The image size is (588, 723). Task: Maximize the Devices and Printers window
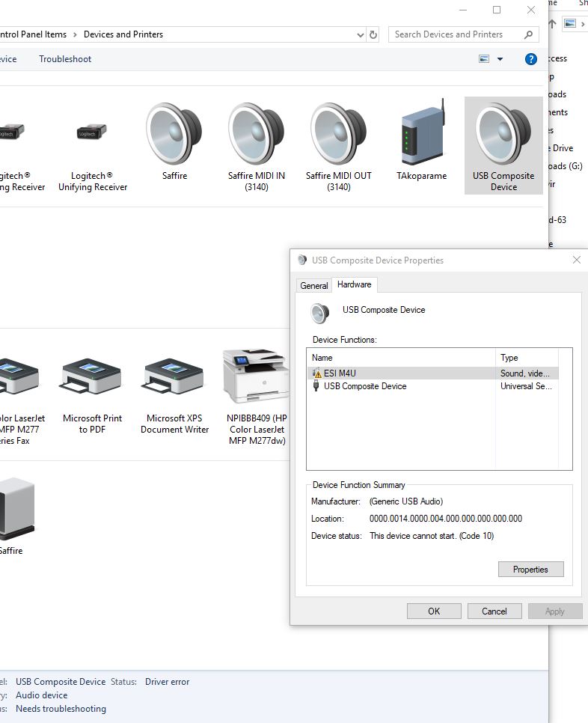tap(497, 10)
